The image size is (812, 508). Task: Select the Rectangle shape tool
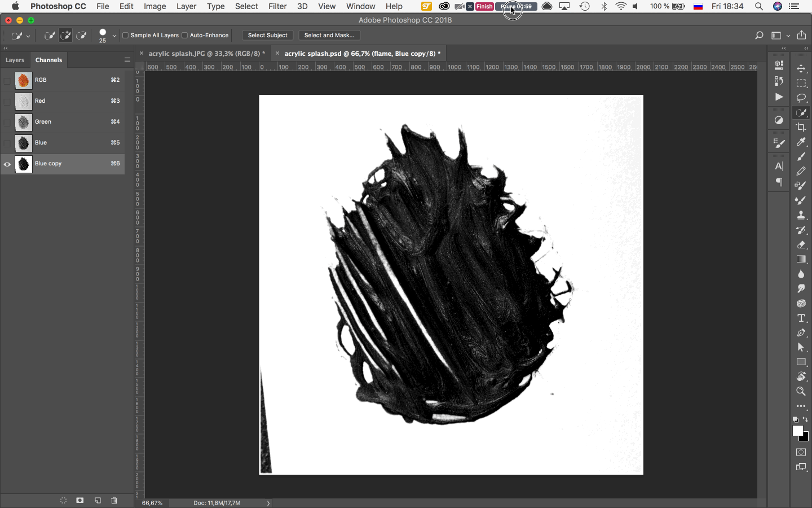[x=801, y=362]
